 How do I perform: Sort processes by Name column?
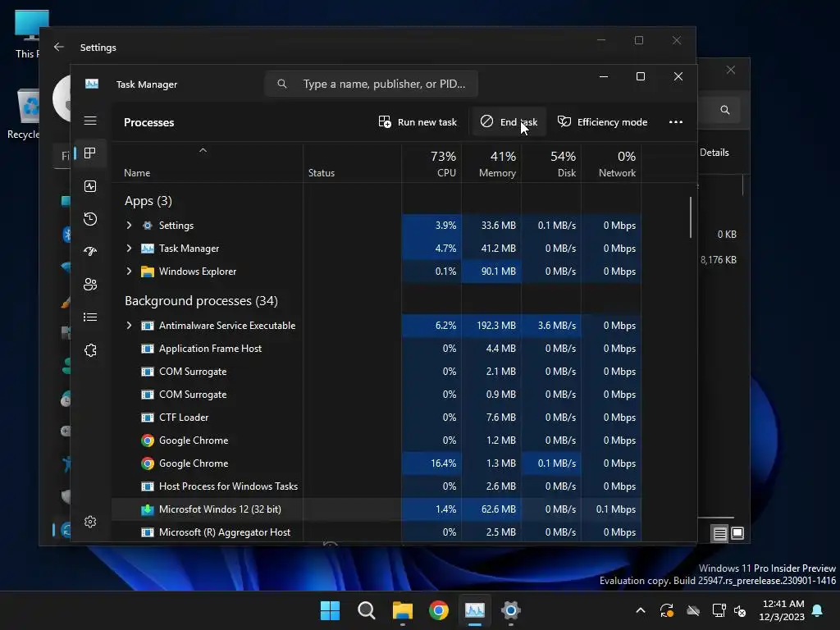(x=137, y=173)
